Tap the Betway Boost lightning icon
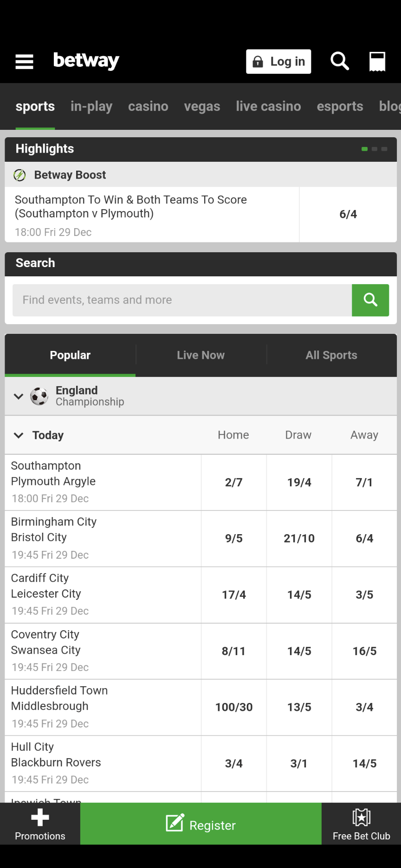 [x=19, y=175]
